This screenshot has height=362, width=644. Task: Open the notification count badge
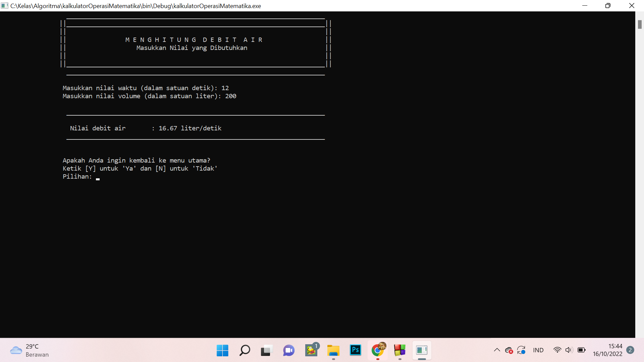630,350
